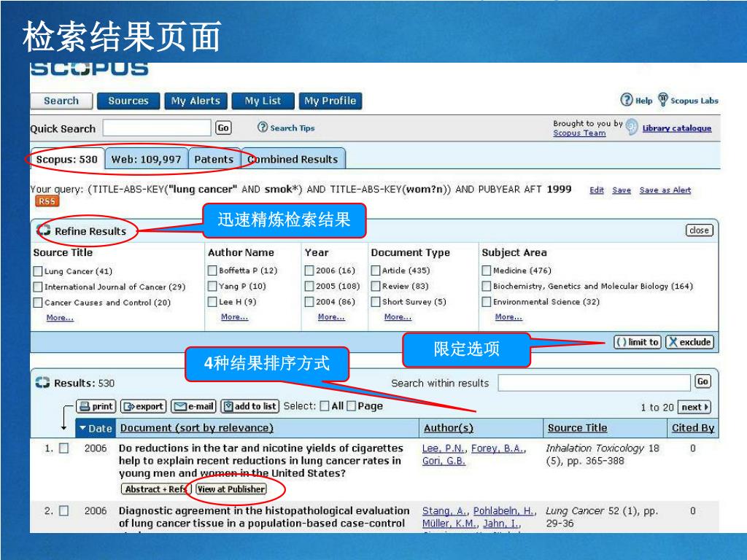Click export results button
The image size is (747, 560).
pyautogui.click(x=144, y=406)
